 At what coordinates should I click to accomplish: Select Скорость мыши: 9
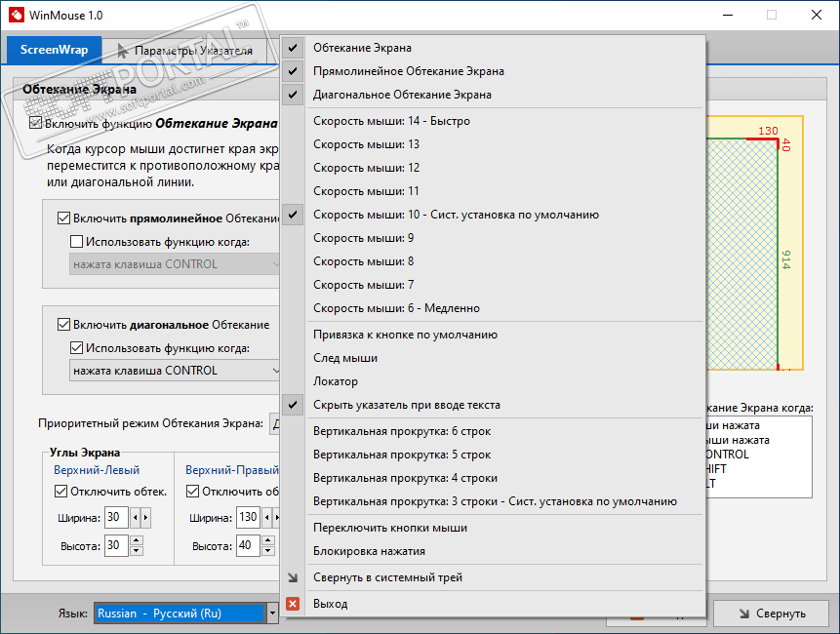(493, 238)
